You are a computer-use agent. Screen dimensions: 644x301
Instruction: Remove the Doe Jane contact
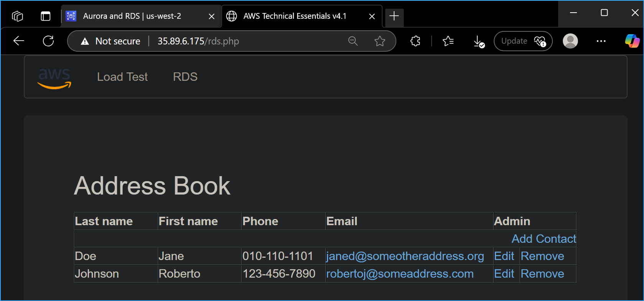(x=542, y=256)
